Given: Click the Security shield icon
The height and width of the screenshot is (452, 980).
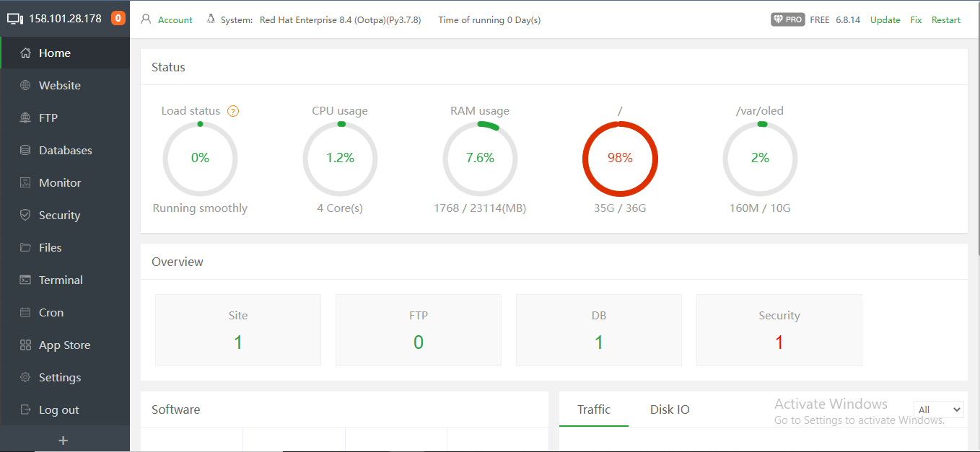Looking at the screenshot, I should pyautogui.click(x=25, y=216).
